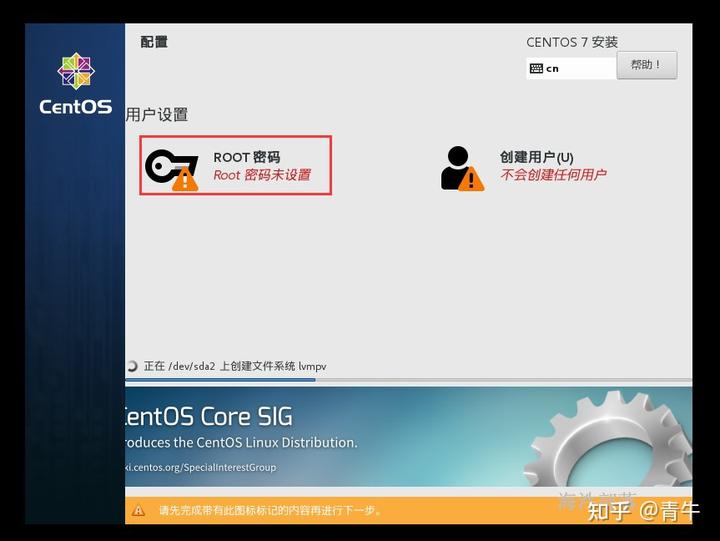Screen dimensions: 720x541
Task: Click the 帮助！ button
Action: [647, 65]
